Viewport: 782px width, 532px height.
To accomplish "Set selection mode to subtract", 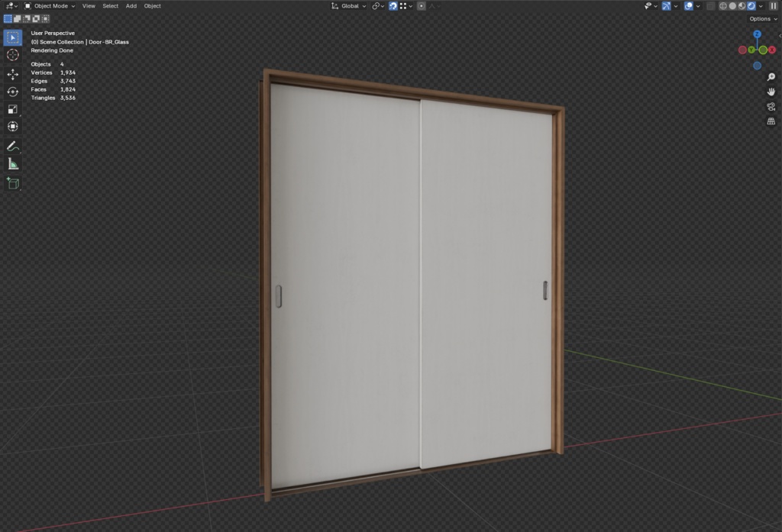I will pos(27,19).
